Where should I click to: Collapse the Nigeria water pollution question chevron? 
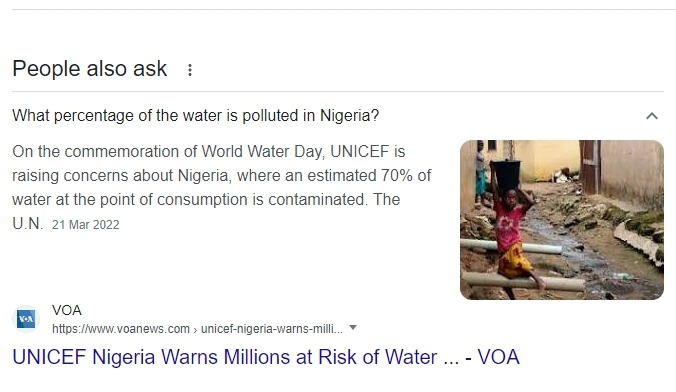pos(651,116)
